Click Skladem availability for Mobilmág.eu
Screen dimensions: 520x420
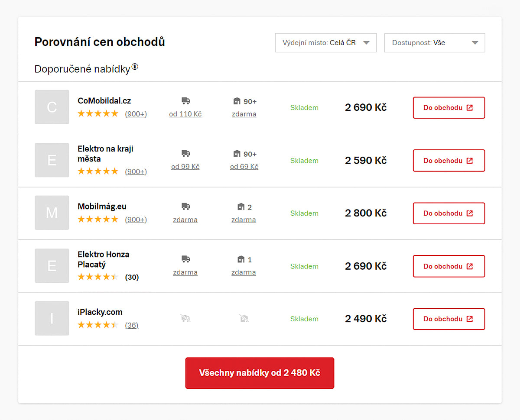(x=304, y=213)
